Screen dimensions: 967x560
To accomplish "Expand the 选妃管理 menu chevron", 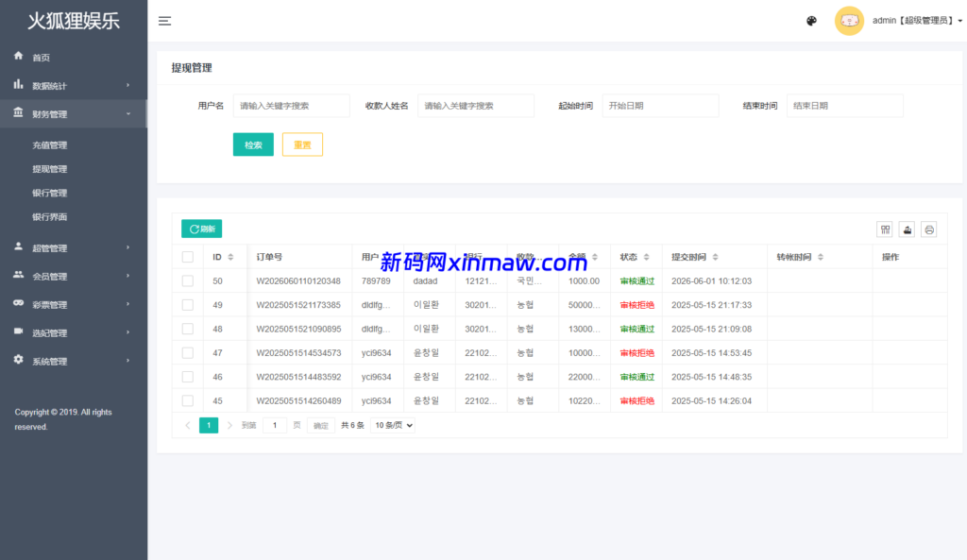I will 128,332.
